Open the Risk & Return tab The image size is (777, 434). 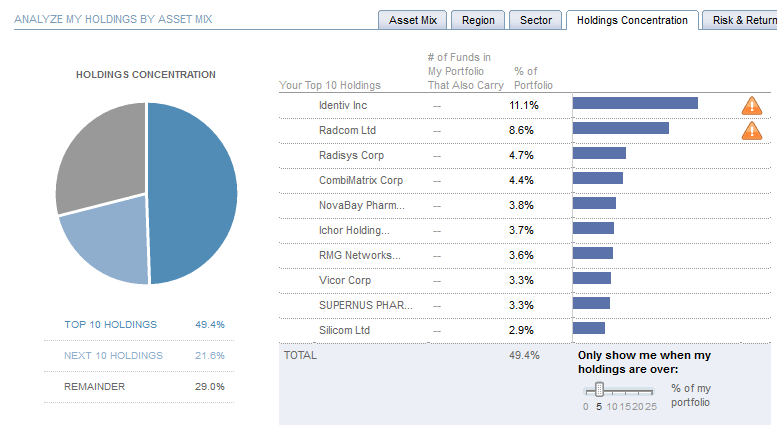click(741, 20)
